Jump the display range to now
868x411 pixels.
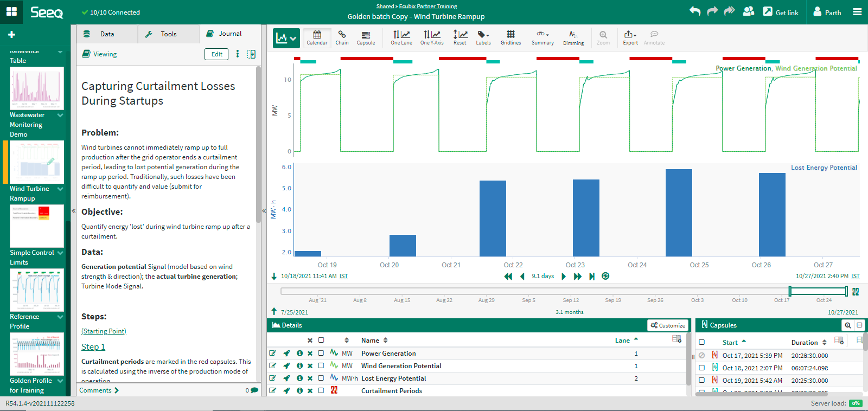592,276
